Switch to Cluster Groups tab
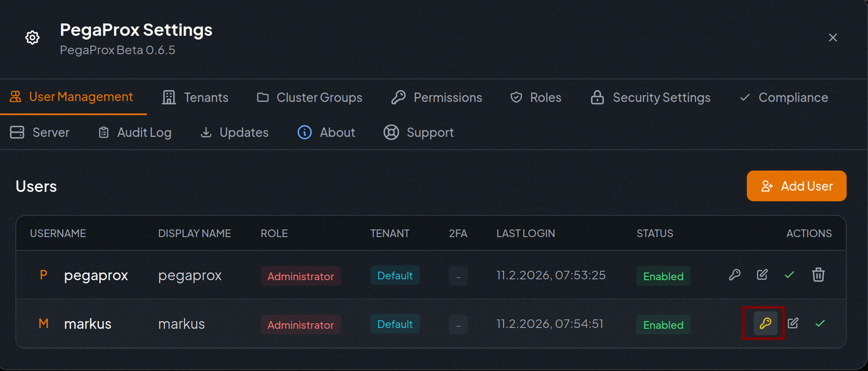Viewport: 868px width, 371px height. (310, 98)
